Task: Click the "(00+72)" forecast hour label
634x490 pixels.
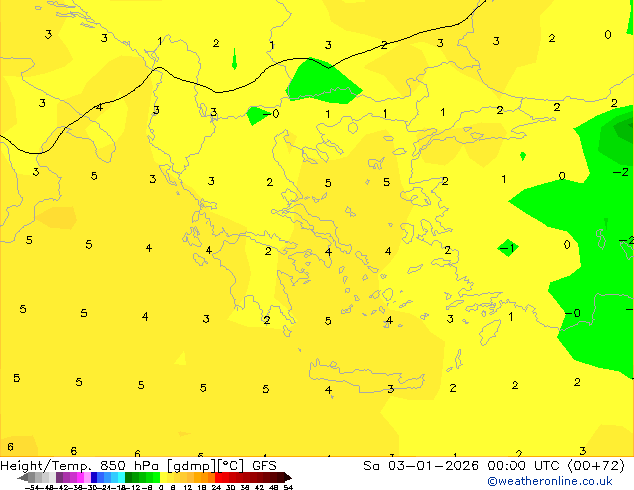Action: pyautogui.click(x=596, y=465)
